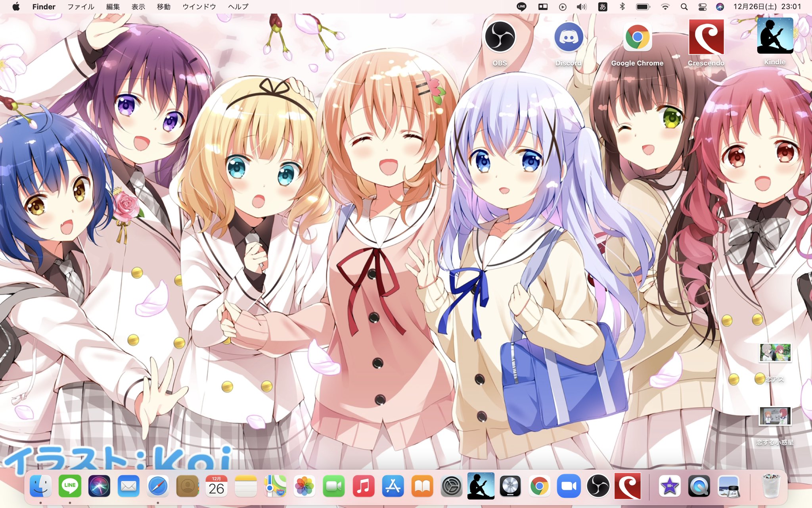Open the ウインドウ menu
Viewport: 812px width, 508px height.
(x=199, y=6)
